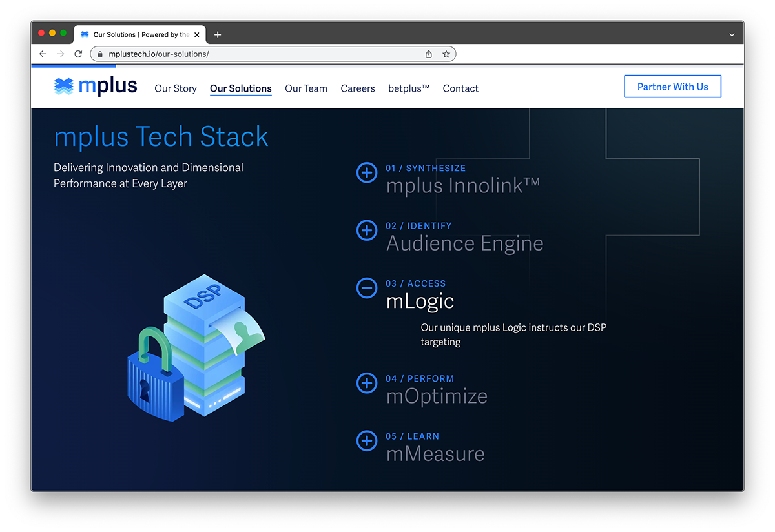
Task: Click the mMeasure heading
Action: 435,454
